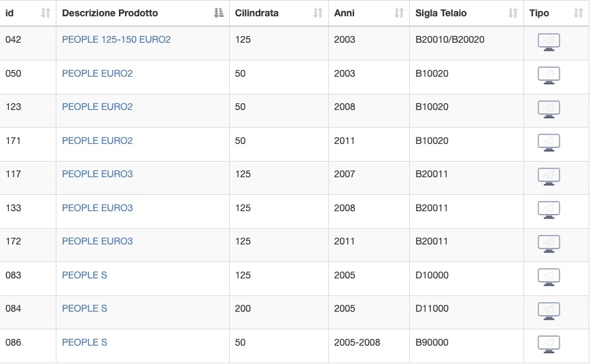
Task: Open PEOPLE EURO3 link for year 2007
Action: pos(97,174)
